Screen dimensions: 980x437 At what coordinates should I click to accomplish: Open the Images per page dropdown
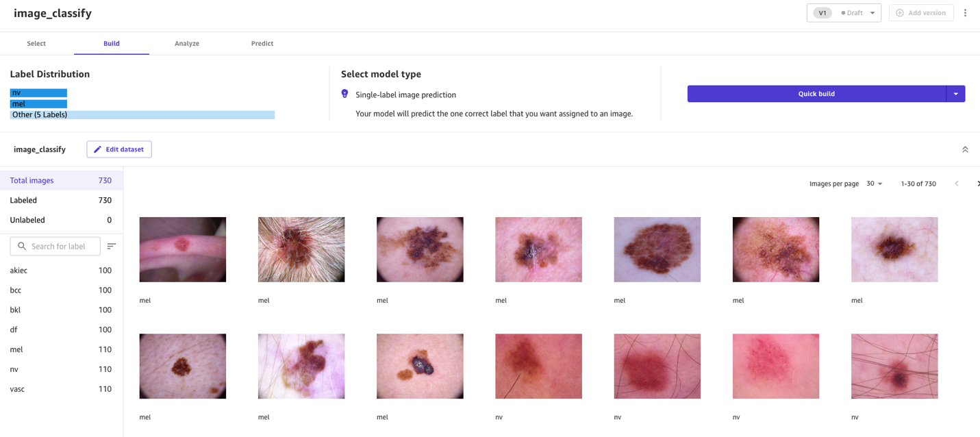coord(875,184)
